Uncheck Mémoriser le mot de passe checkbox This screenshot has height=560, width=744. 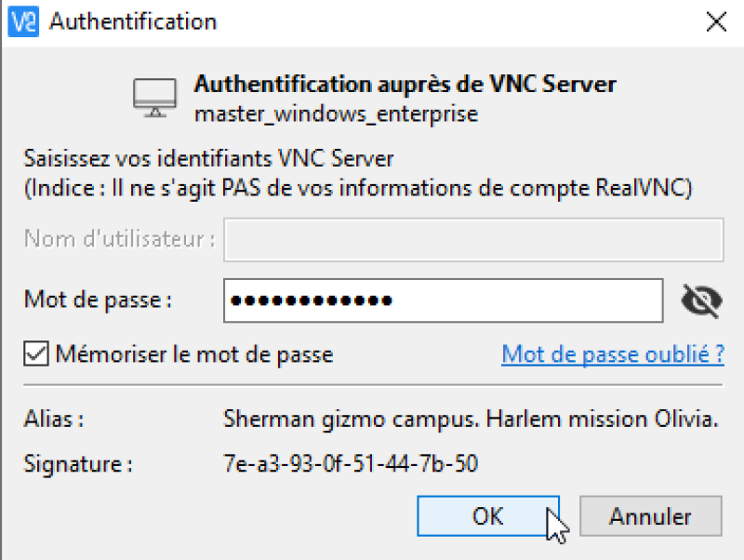point(36,354)
